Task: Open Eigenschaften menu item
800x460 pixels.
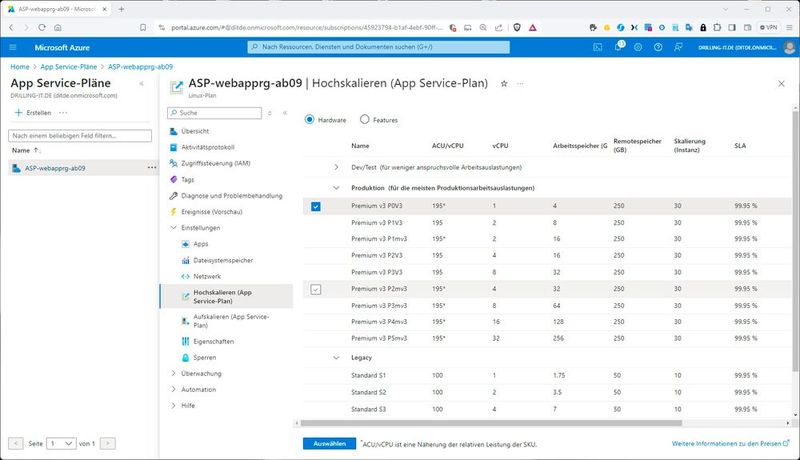Action: point(214,341)
